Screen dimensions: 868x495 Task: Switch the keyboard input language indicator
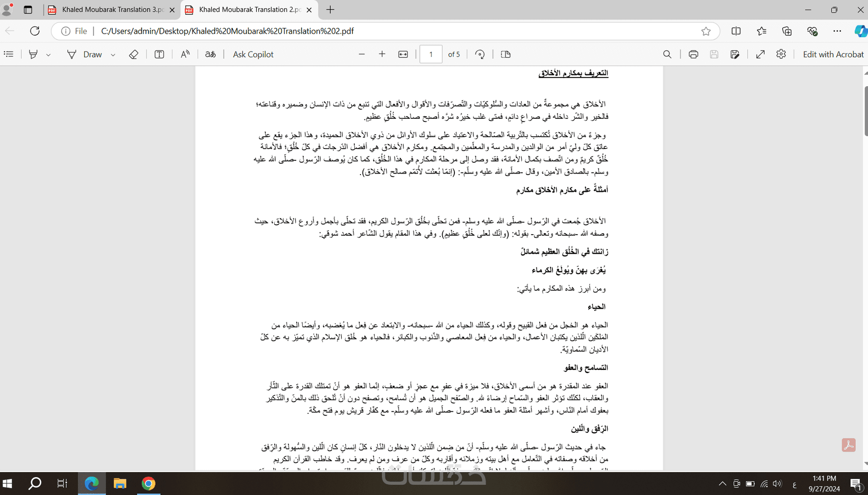(x=794, y=484)
